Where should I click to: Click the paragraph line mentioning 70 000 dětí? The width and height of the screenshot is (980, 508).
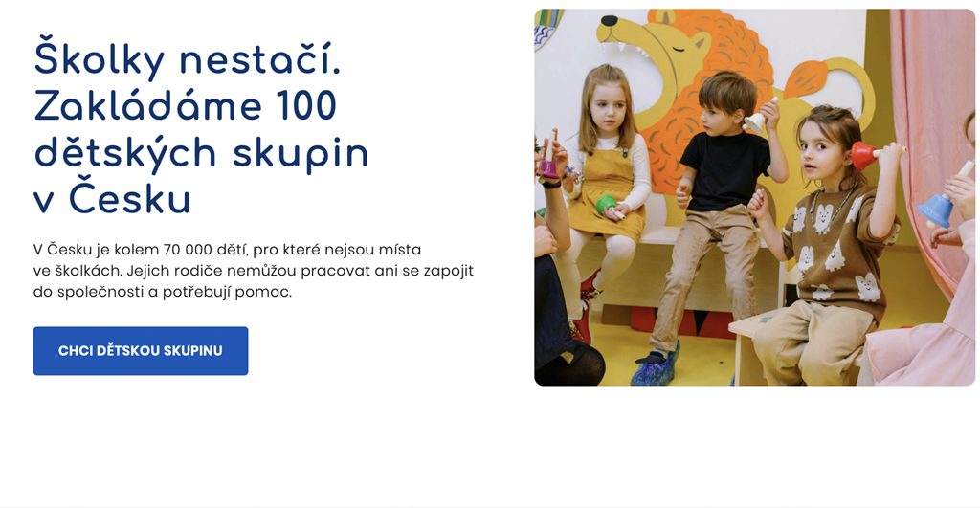tap(227, 250)
